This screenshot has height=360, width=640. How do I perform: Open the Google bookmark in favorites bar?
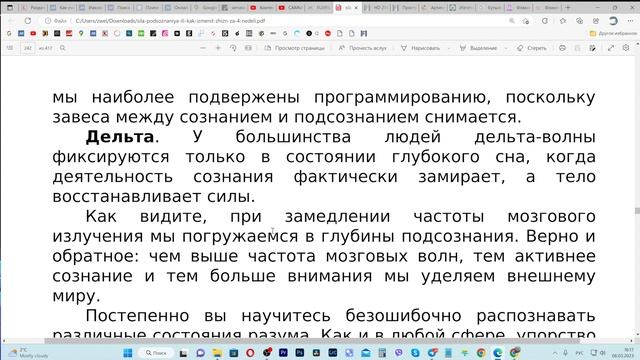click(x=9, y=33)
